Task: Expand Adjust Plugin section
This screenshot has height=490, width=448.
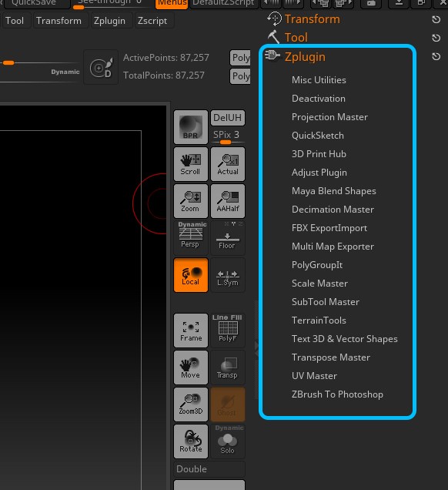Action: [319, 173]
